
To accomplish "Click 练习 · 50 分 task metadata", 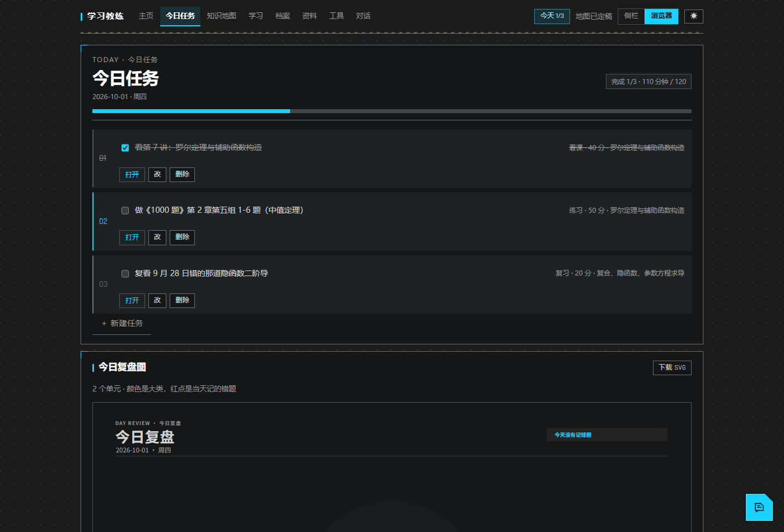I will [627, 211].
